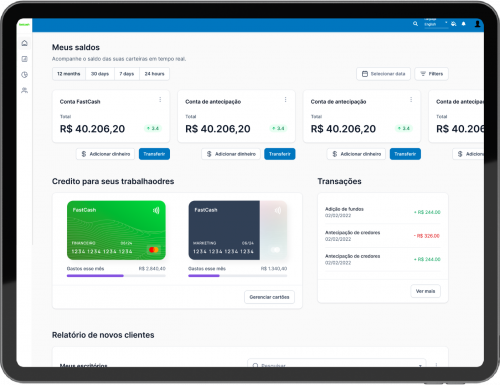Click the Credito para seus trabalhaodres heading

pos(113,181)
